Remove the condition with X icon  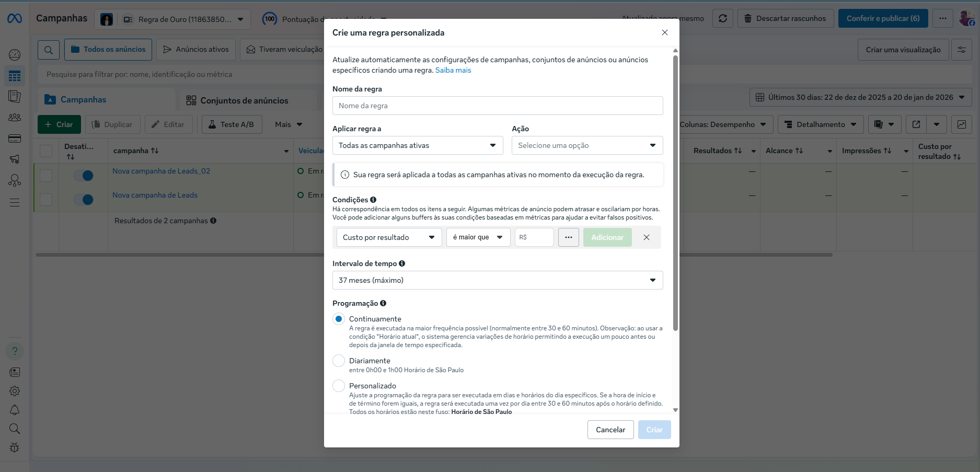point(647,237)
